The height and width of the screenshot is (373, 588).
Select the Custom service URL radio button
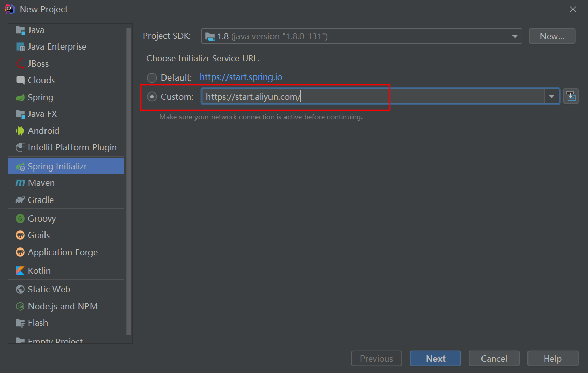pos(152,97)
